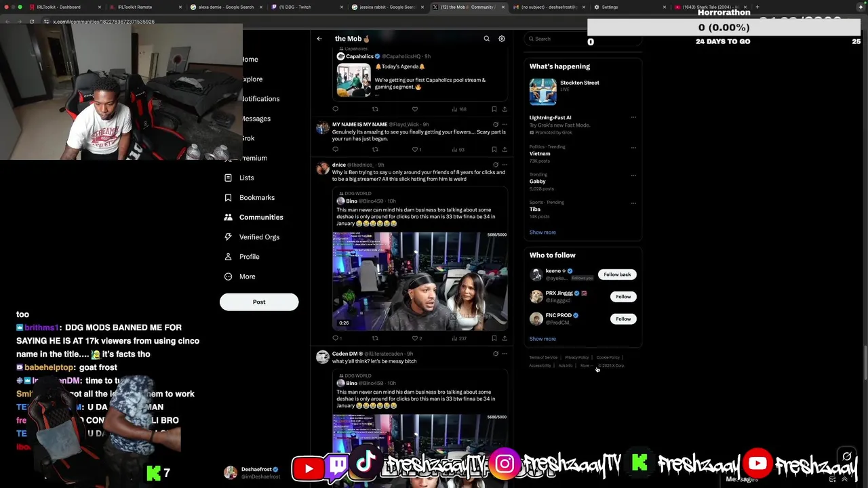
Task: Show more under Who to follow
Action: (x=542, y=339)
